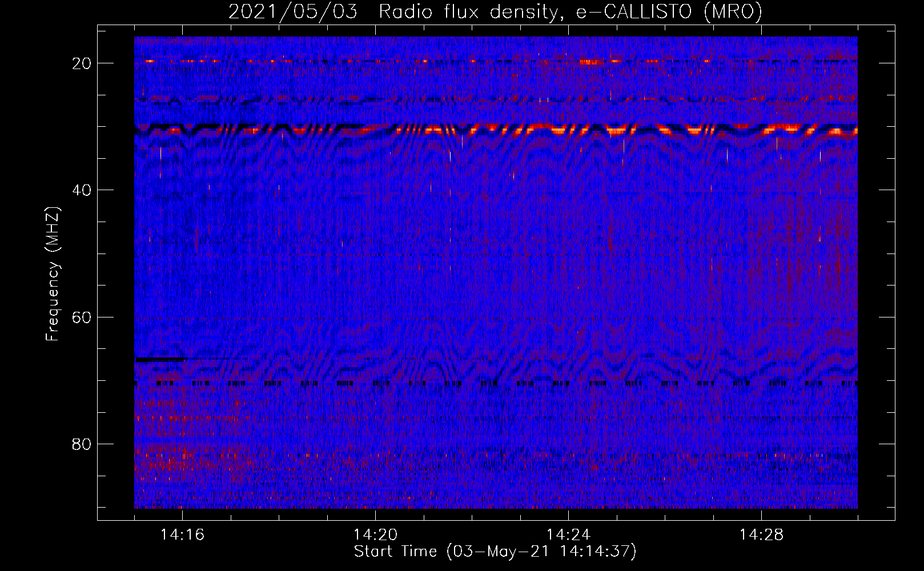The width and height of the screenshot is (924, 571).
Task: Click the plot title '2021/05/03 Radio flux density, e-CALLISTO (MRO)'
Action: 495,12
